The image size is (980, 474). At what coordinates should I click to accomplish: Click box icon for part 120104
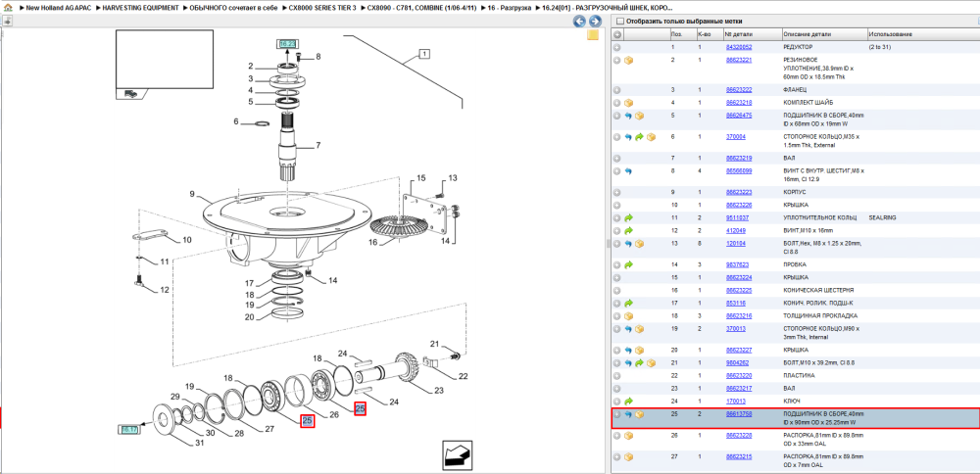[x=639, y=244]
